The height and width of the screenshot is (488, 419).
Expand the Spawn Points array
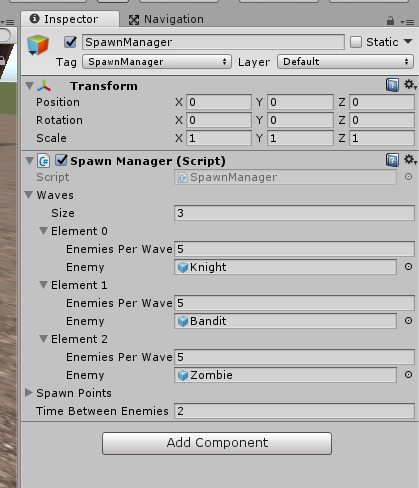click(x=29, y=393)
